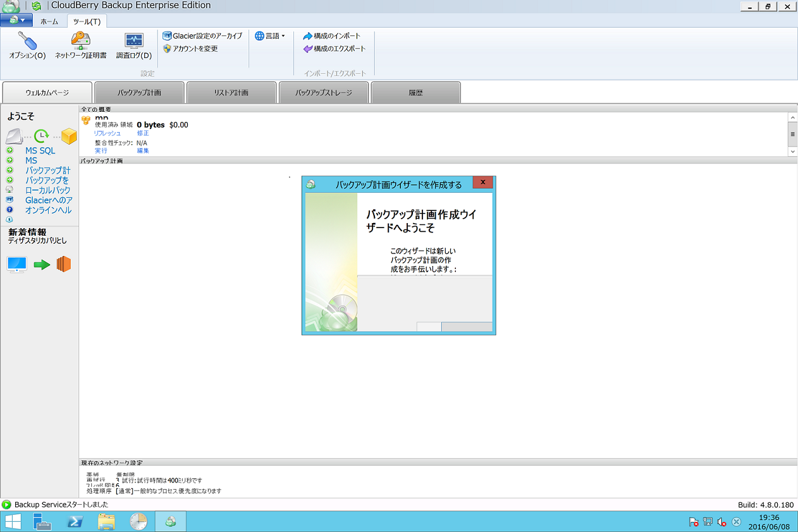
Task: Open the オプション(O) options tool
Action: pos(27,45)
